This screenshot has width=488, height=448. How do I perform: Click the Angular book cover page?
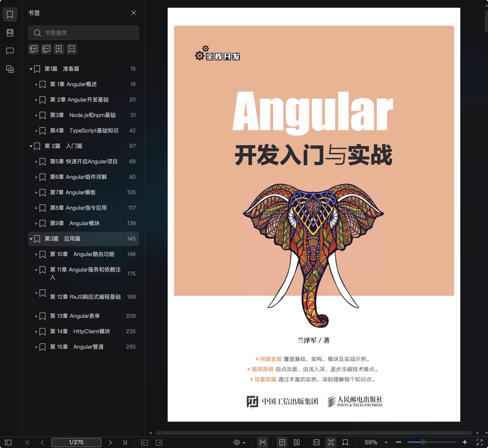(314, 214)
